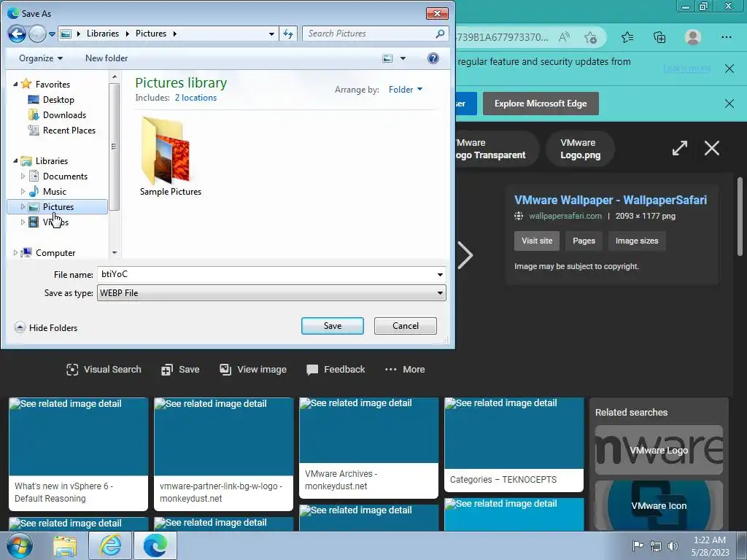
Task: Collapse the Libraries group
Action: coord(15,161)
